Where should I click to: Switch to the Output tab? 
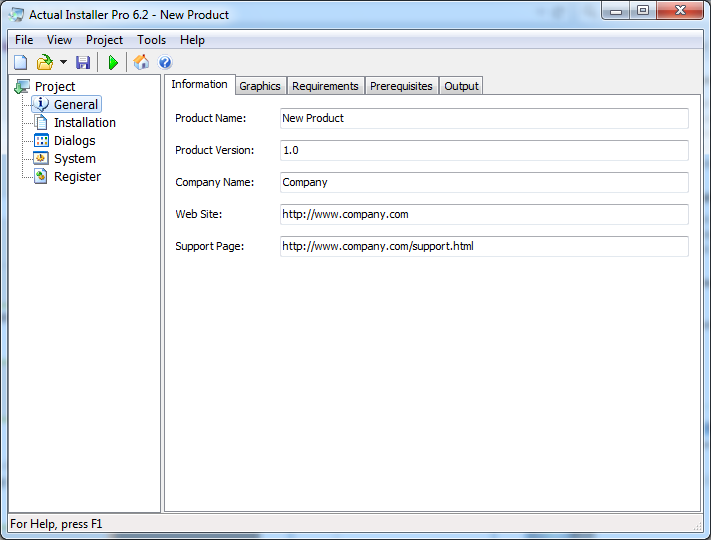click(461, 86)
